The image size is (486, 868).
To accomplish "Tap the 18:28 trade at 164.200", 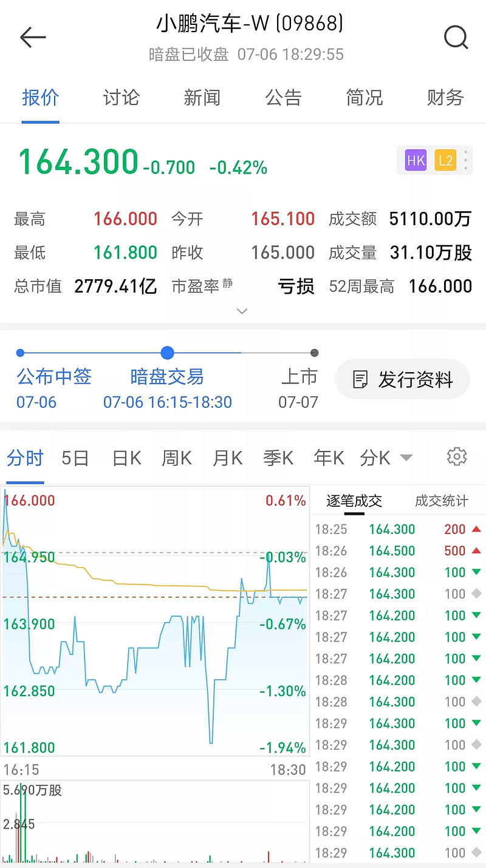I will click(x=399, y=680).
